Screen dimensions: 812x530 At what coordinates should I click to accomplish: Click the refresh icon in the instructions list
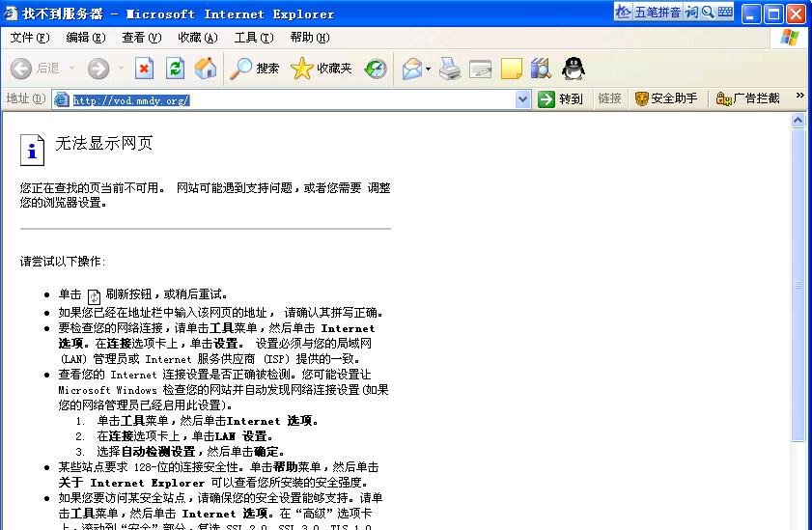coord(94,296)
